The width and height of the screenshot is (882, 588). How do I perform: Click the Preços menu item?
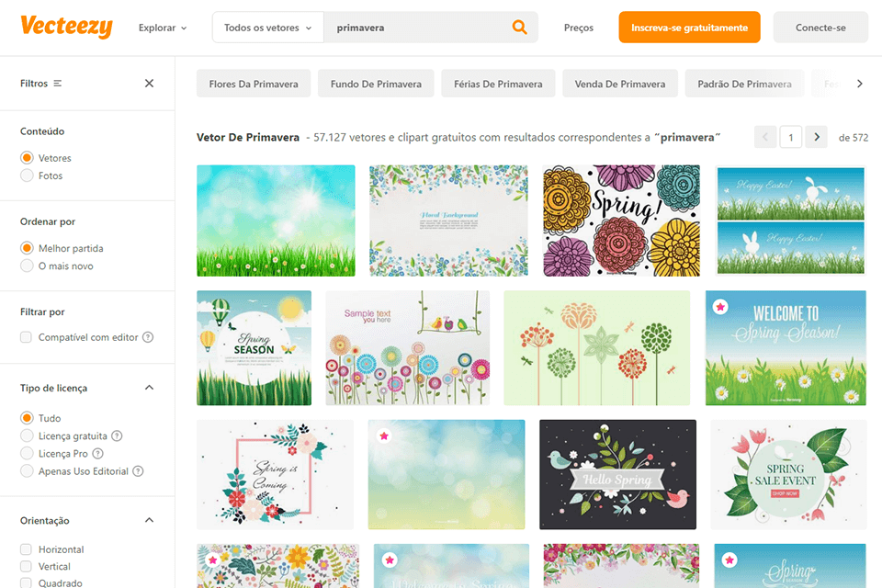[x=579, y=27]
